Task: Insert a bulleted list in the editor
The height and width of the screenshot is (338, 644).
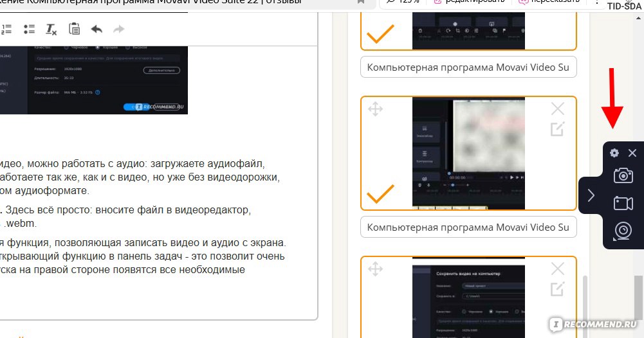Action: [29, 29]
